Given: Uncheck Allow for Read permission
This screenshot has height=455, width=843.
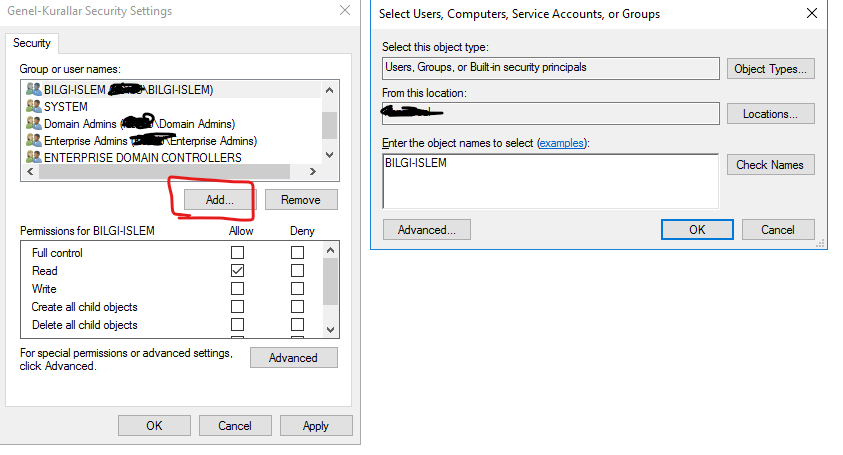Looking at the screenshot, I should tap(237, 271).
